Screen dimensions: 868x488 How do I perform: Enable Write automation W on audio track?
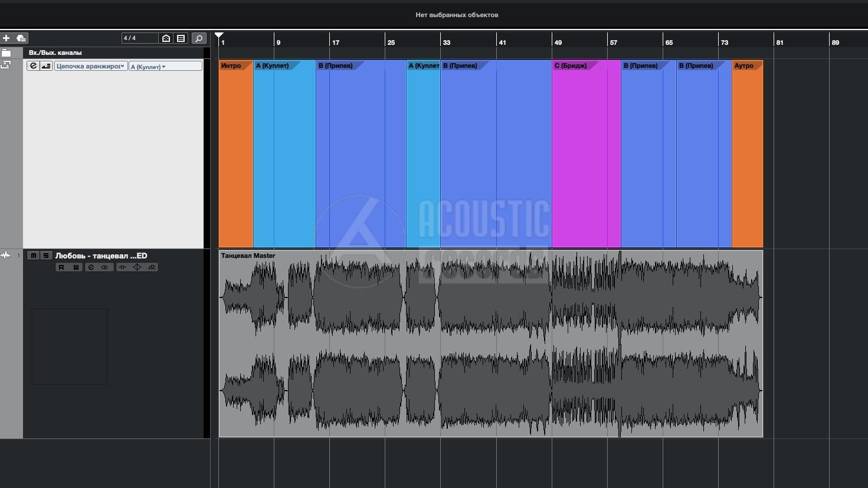click(x=76, y=267)
